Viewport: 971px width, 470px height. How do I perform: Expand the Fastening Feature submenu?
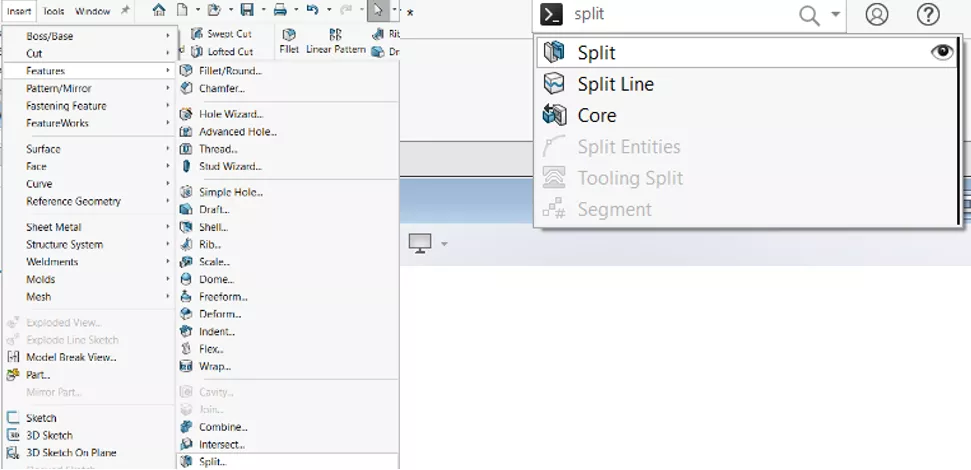click(x=89, y=106)
